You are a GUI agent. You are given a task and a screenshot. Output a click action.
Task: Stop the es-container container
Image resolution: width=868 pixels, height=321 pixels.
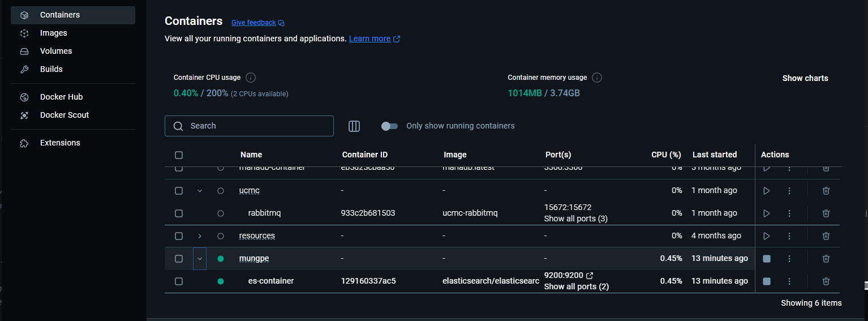(767, 281)
